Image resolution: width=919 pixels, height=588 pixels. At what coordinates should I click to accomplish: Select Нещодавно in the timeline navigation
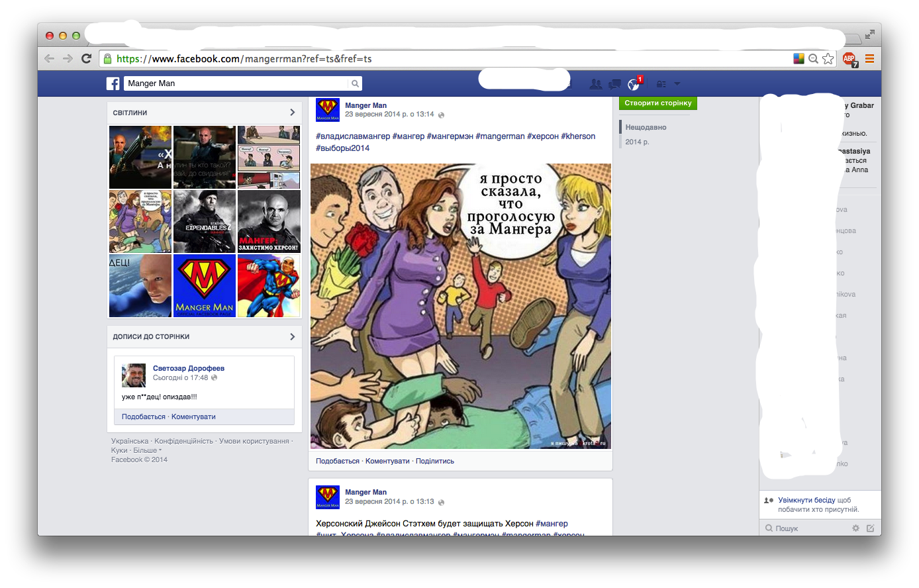pos(646,127)
